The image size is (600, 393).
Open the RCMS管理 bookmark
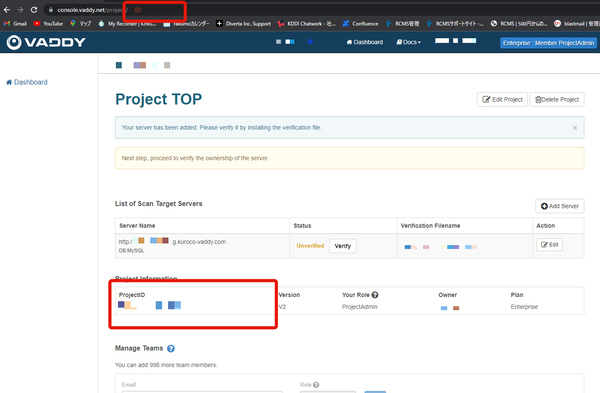tap(402, 24)
